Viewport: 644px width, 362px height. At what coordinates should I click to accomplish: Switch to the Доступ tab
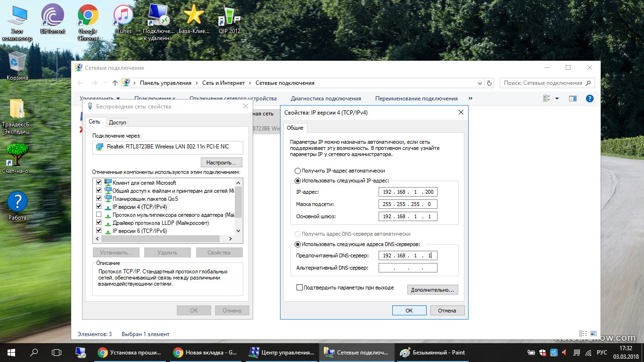click(x=117, y=122)
